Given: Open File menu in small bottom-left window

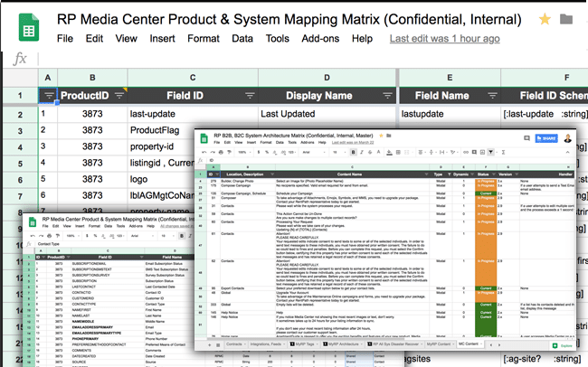Looking at the screenshot, I should pos(45,226).
